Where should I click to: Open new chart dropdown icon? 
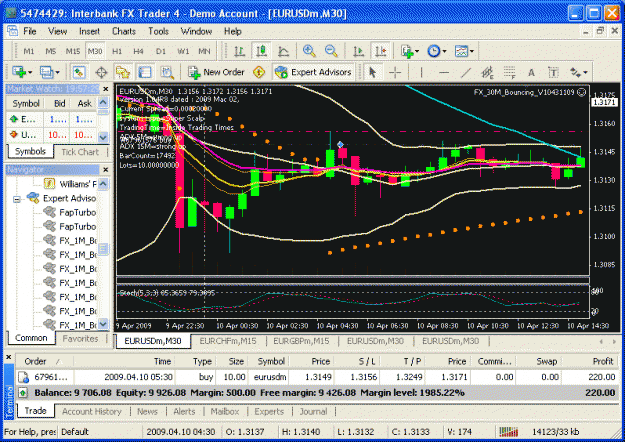point(22,72)
